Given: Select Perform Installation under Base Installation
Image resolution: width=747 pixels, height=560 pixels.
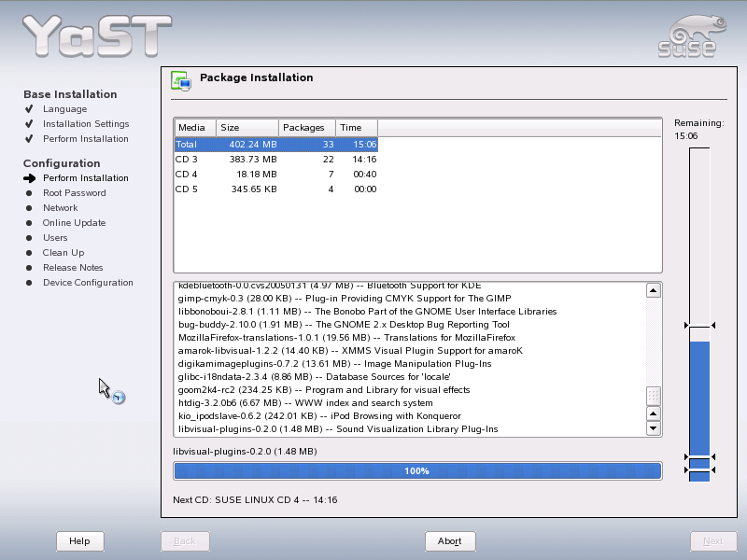Looking at the screenshot, I should pos(86,138).
